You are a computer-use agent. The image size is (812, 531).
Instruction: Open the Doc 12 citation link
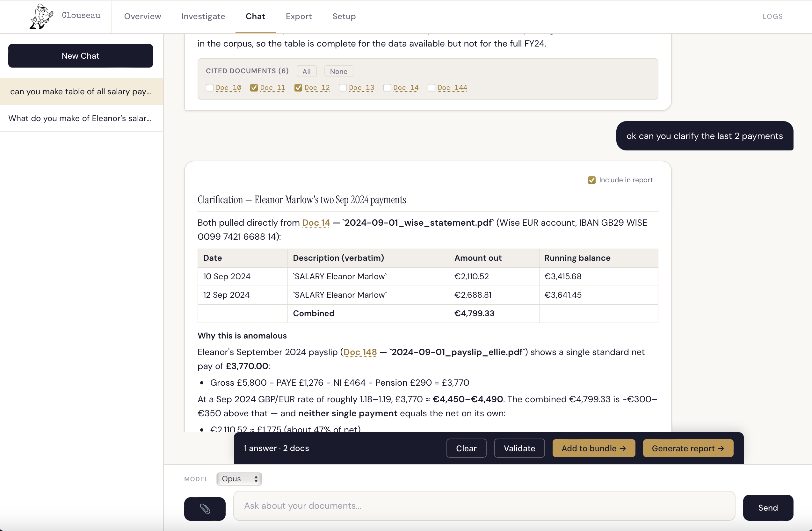(x=317, y=88)
